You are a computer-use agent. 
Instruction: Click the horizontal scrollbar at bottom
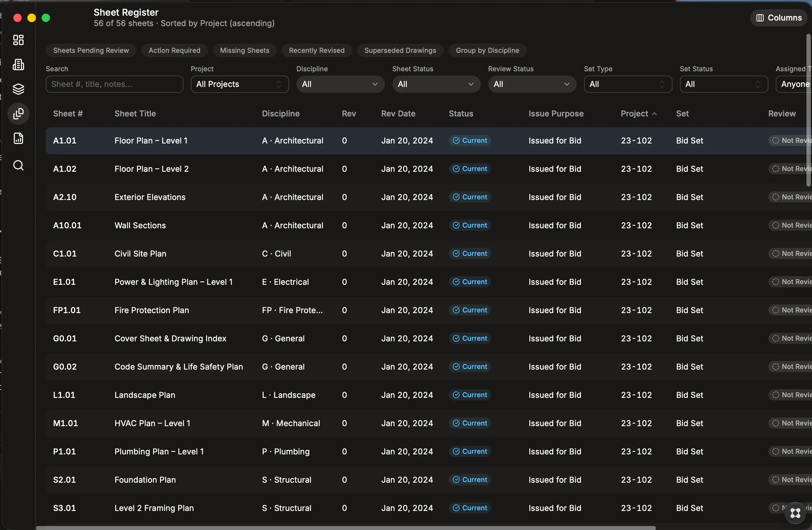click(346, 528)
